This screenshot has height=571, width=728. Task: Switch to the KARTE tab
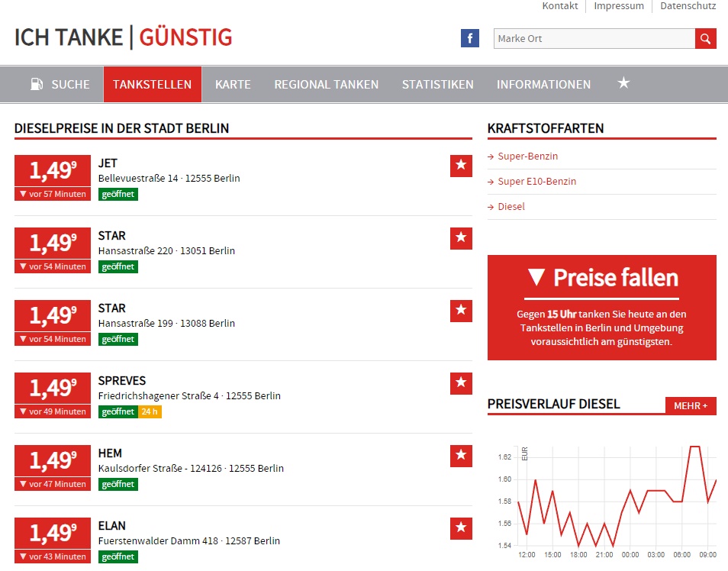[233, 84]
